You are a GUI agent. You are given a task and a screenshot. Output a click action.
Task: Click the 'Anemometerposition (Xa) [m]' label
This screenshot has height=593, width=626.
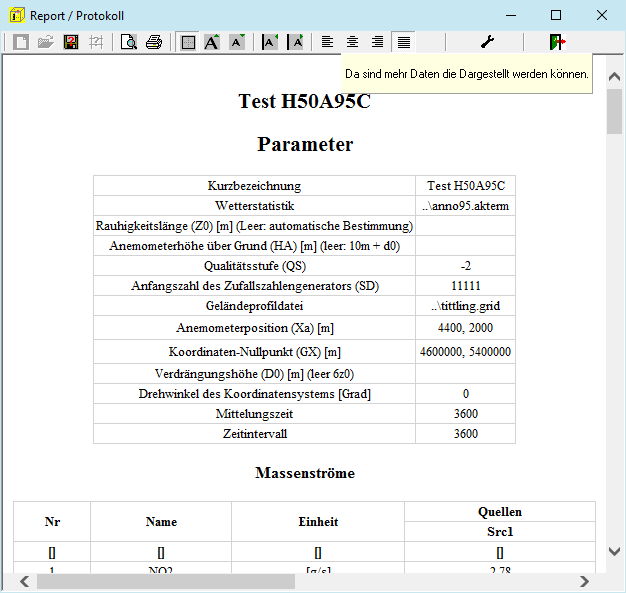pos(254,328)
